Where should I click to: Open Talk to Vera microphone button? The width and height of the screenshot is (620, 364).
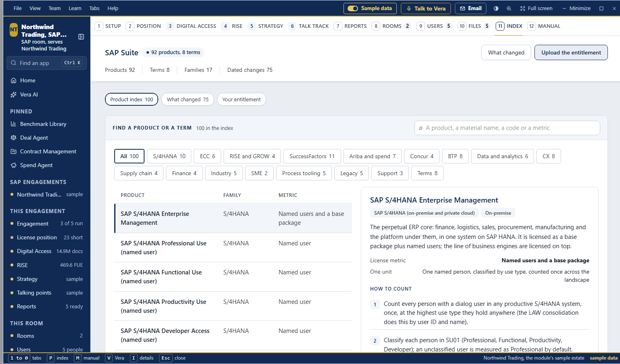coord(426,8)
